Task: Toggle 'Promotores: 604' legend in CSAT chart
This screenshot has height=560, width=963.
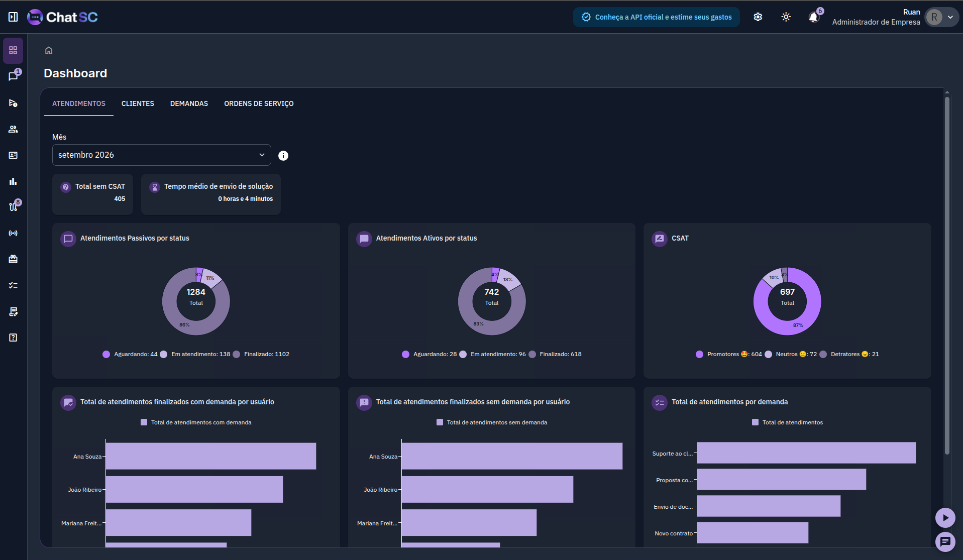Action: tap(728, 354)
